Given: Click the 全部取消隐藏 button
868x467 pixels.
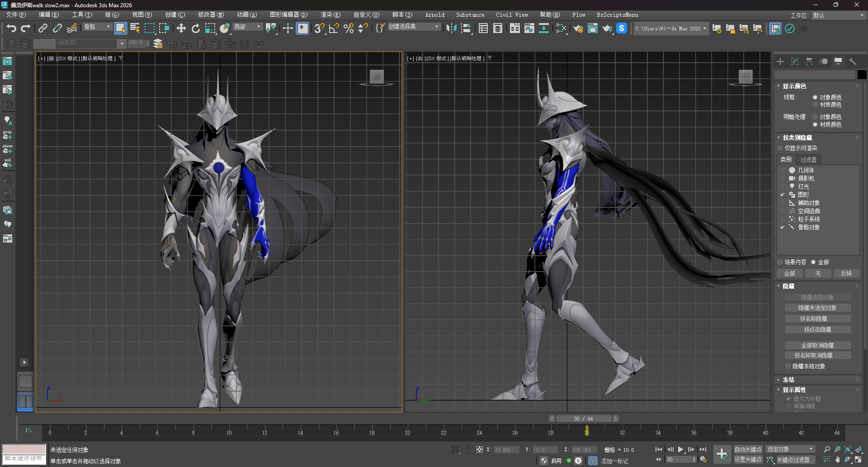Looking at the screenshot, I should (817, 345).
